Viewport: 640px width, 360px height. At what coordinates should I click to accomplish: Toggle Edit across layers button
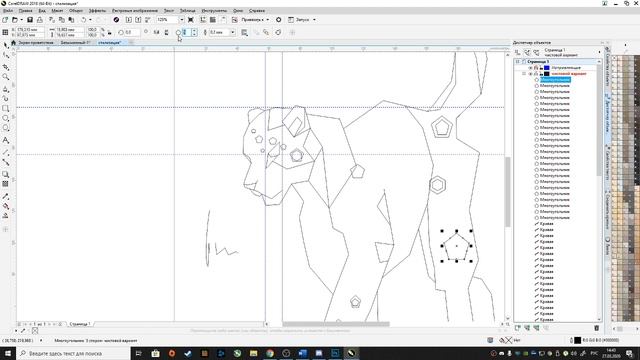point(527,53)
